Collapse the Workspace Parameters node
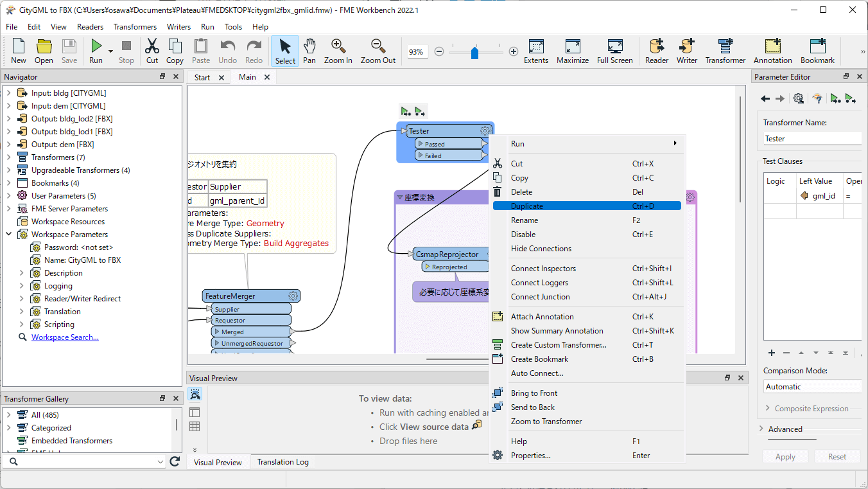The height and width of the screenshot is (489, 868). pyautogui.click(x=8, y=235)
